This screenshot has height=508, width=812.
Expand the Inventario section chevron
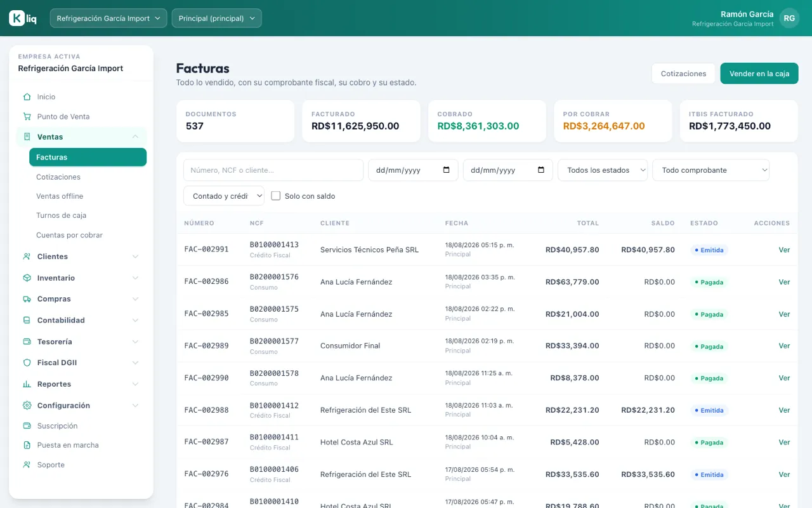coord(135,278)
